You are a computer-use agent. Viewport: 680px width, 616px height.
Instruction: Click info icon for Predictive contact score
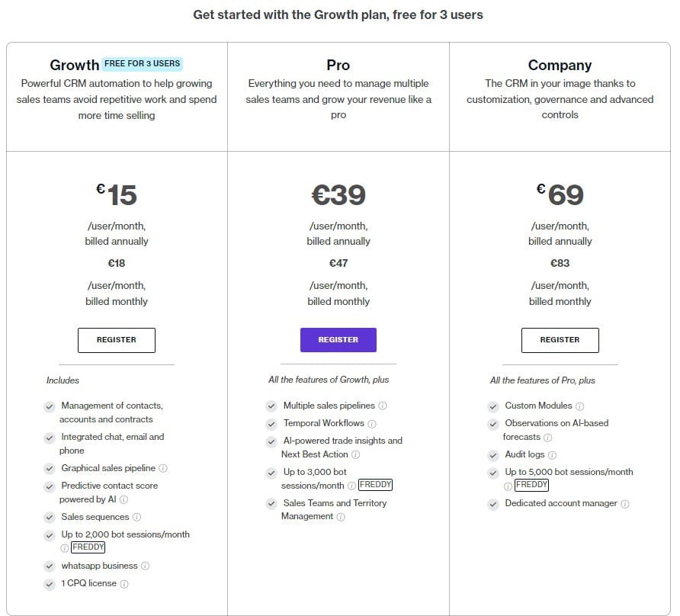point(123,500)
